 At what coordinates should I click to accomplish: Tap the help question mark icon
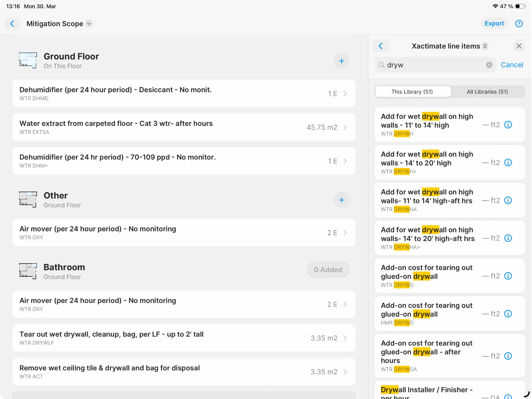tap(519, 24)
